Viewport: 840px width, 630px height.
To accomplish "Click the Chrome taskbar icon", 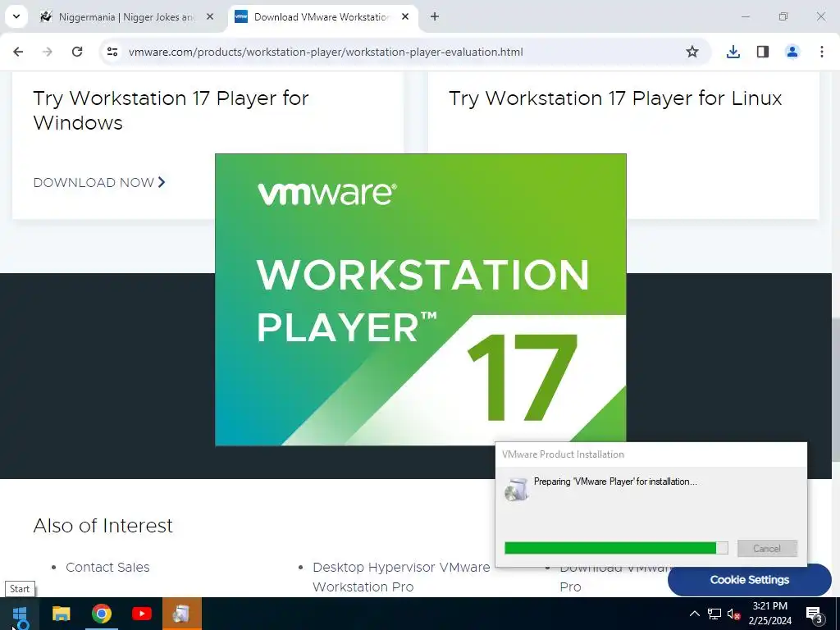I will pos(101,614).
